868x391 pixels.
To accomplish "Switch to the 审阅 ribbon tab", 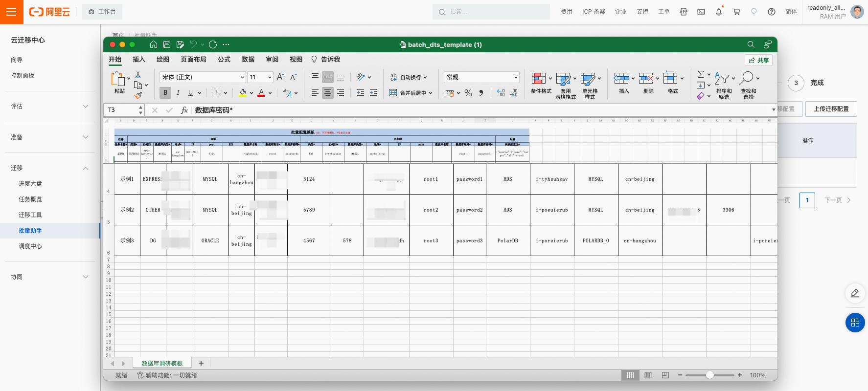I will (x=272, y=59).
